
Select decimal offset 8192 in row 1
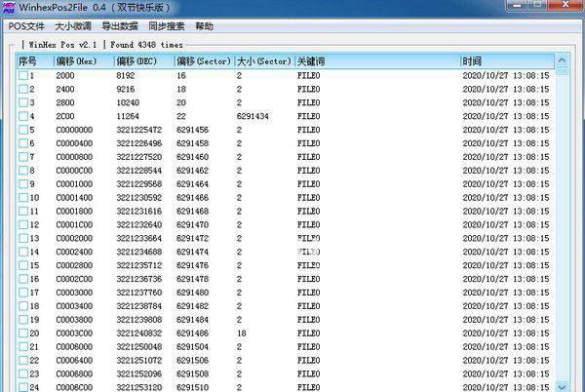coord(126,76)
